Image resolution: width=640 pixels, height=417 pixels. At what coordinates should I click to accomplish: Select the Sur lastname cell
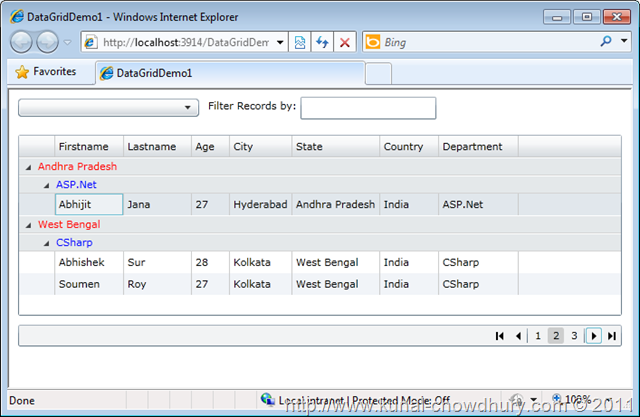point(158,262)
